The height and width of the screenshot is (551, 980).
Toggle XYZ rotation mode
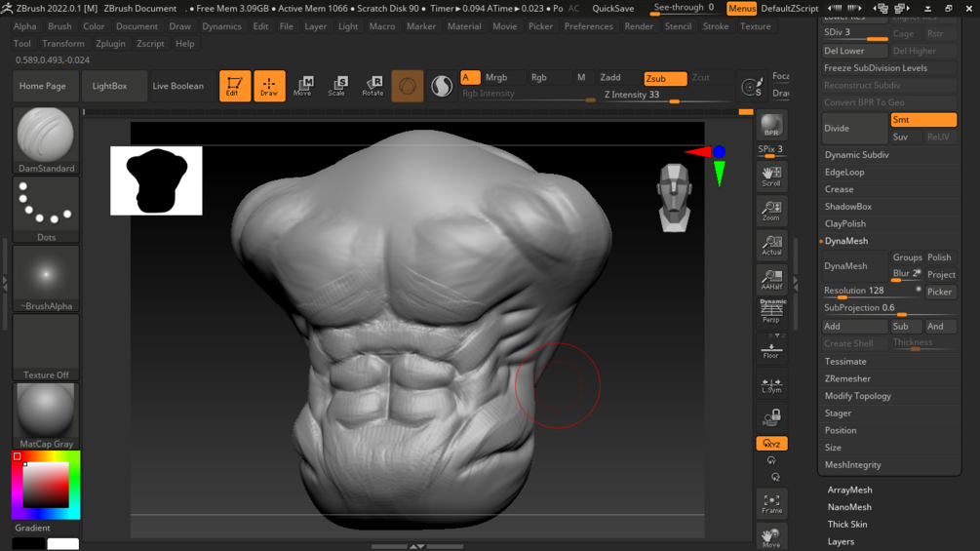pyautogui.click(x=771, y=444)
